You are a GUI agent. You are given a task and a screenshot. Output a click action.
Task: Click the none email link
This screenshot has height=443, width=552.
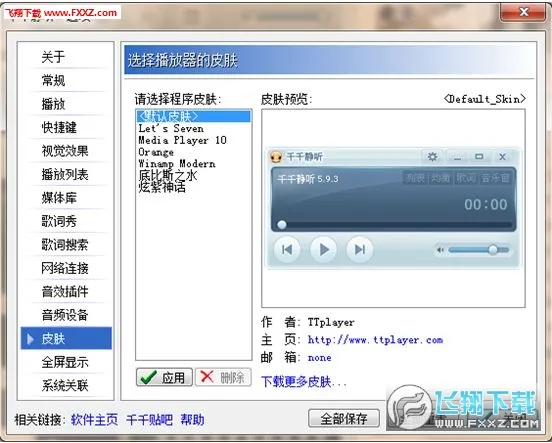coord(319,358)
